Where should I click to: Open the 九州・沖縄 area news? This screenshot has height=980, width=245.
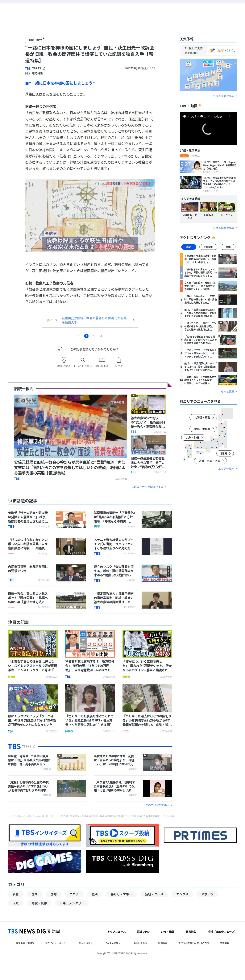[194, 438]
